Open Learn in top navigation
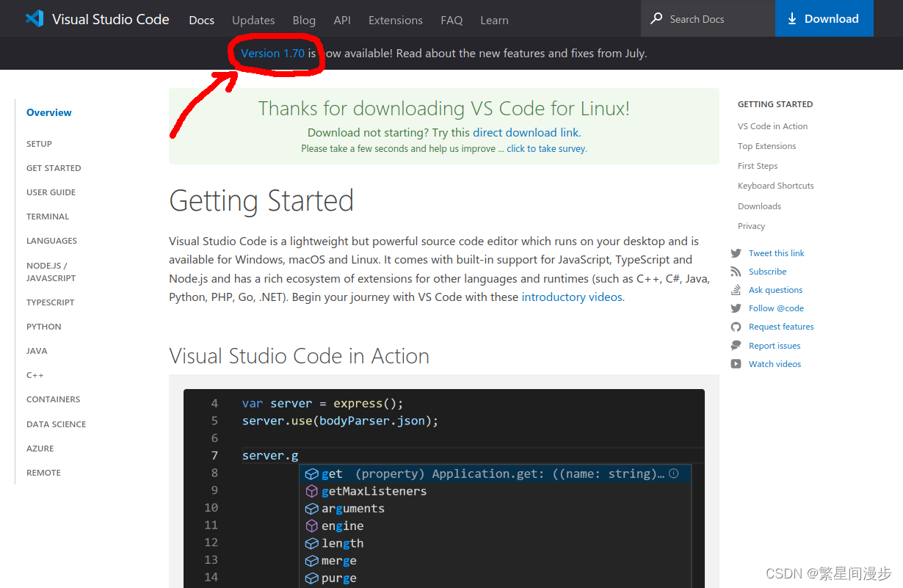Image resolution: width=903 pixels, height=588 pixels. pyautogui.click(x=494, y=20)
